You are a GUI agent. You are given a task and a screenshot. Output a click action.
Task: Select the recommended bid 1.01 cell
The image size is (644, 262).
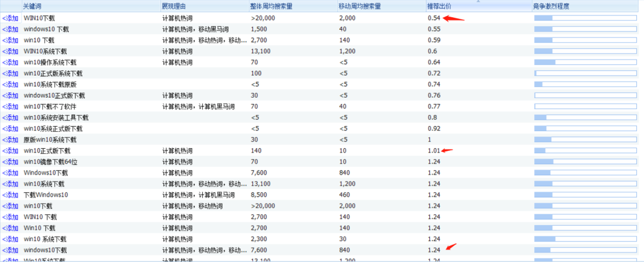coord(434,151)
